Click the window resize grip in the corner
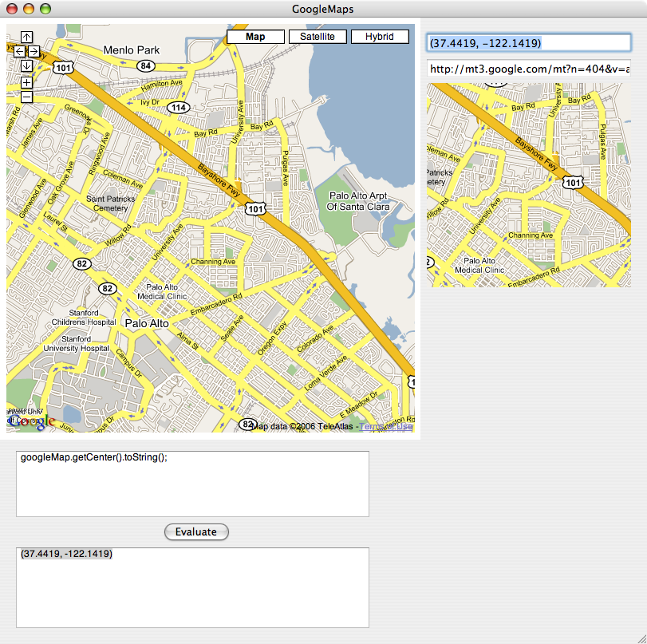This screenshot has height=644, width=647. click(x=641, y=638)
